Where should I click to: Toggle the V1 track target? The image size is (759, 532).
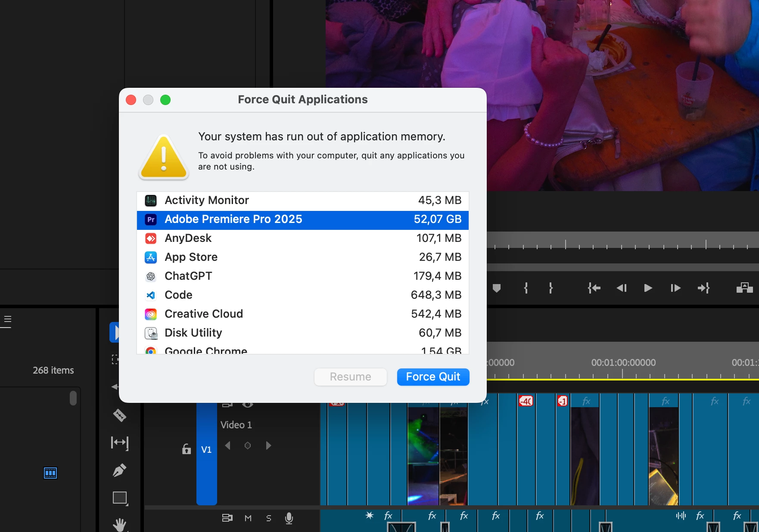[206, 450]
